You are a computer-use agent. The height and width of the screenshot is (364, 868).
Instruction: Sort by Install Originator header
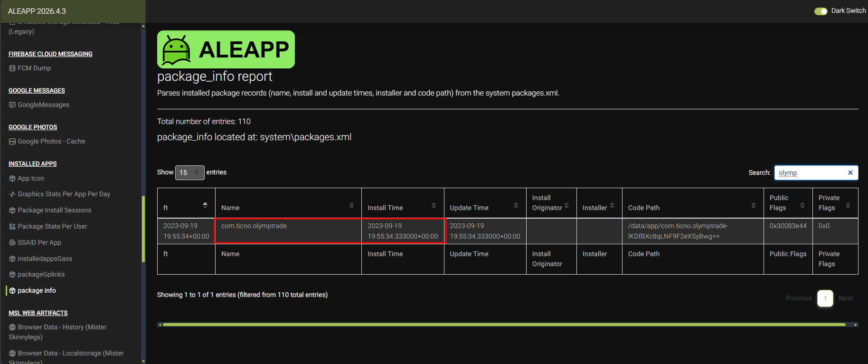(551, 203)
